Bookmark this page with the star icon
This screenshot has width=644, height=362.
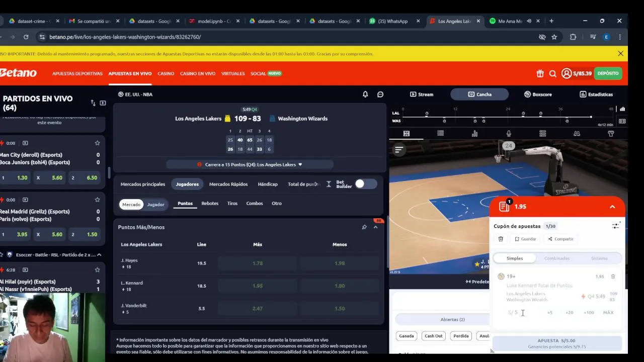tap(554, 37)
